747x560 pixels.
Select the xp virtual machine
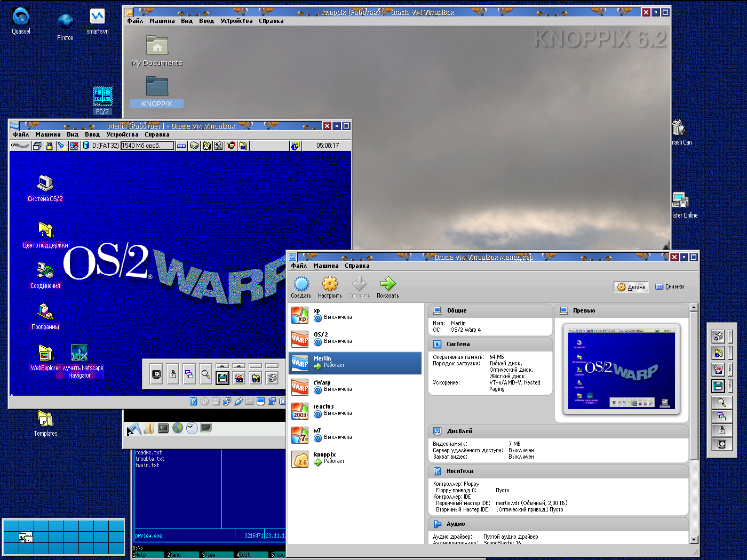point(355,315)
